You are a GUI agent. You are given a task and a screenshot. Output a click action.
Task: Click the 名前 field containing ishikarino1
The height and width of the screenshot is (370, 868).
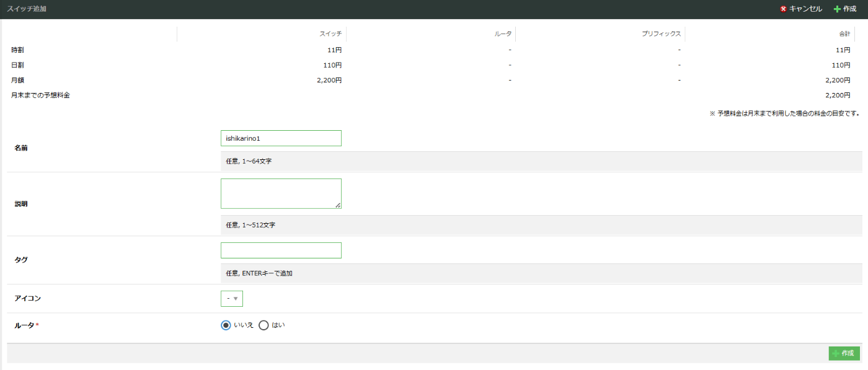pos(281,138)
